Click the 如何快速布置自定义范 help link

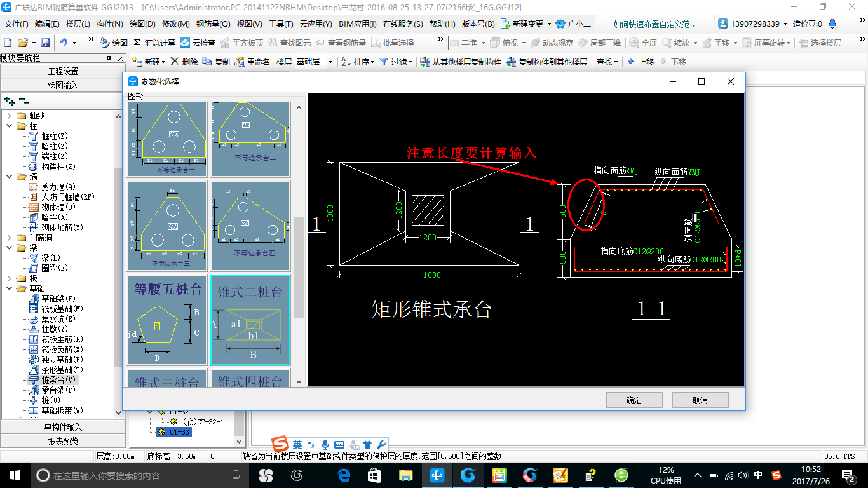click(x=654, y=24)
